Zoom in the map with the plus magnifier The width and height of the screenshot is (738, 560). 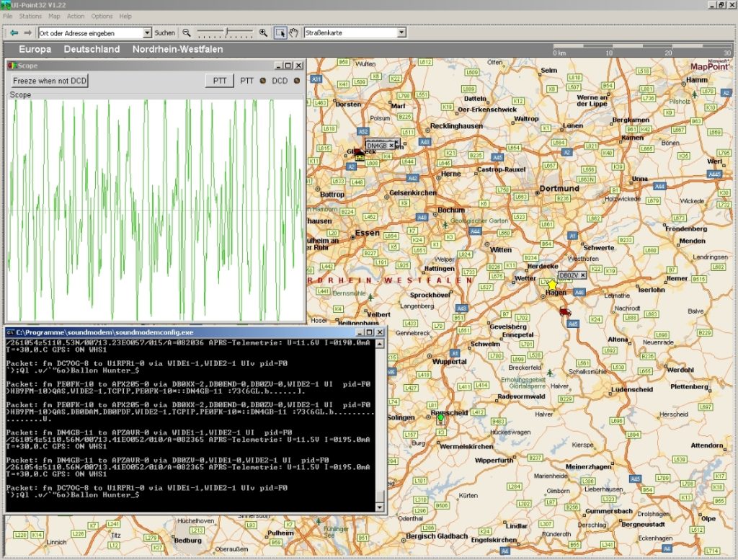pyautogui.click(x=263, y=32)
